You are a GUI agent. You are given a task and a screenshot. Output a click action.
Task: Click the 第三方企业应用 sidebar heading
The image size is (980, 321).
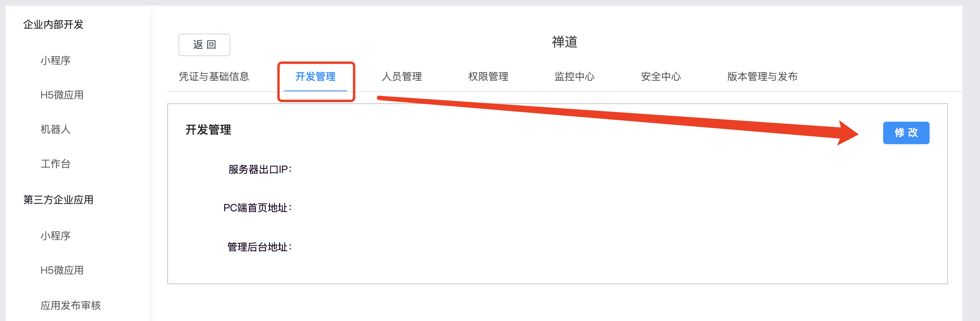pos(58,200)
